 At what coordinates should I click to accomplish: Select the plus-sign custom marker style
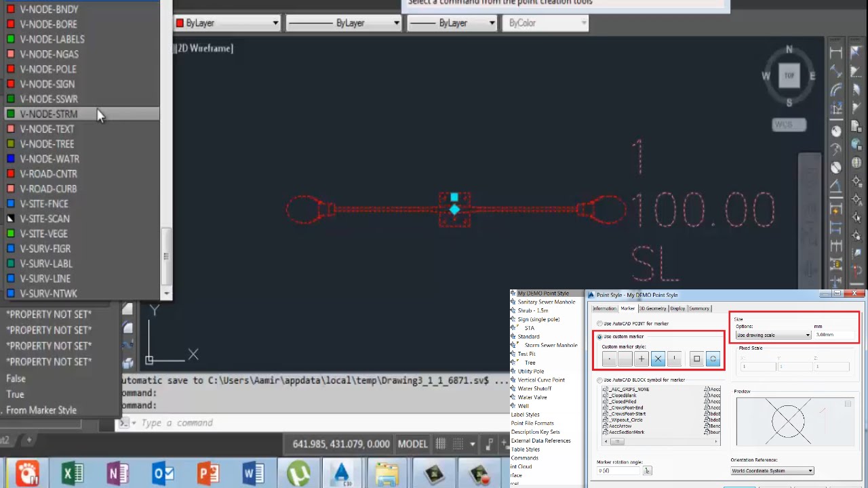tap(642, 359)
